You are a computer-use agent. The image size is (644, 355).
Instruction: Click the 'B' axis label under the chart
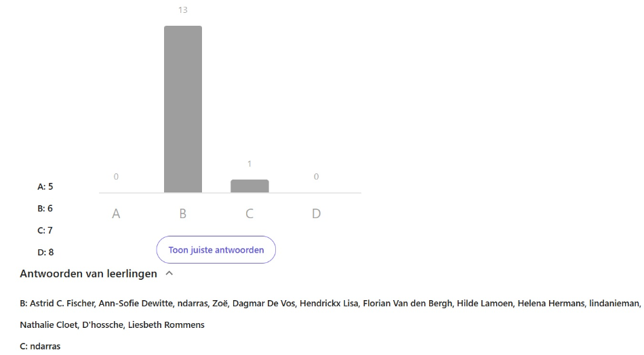click(x=182, y=213)
